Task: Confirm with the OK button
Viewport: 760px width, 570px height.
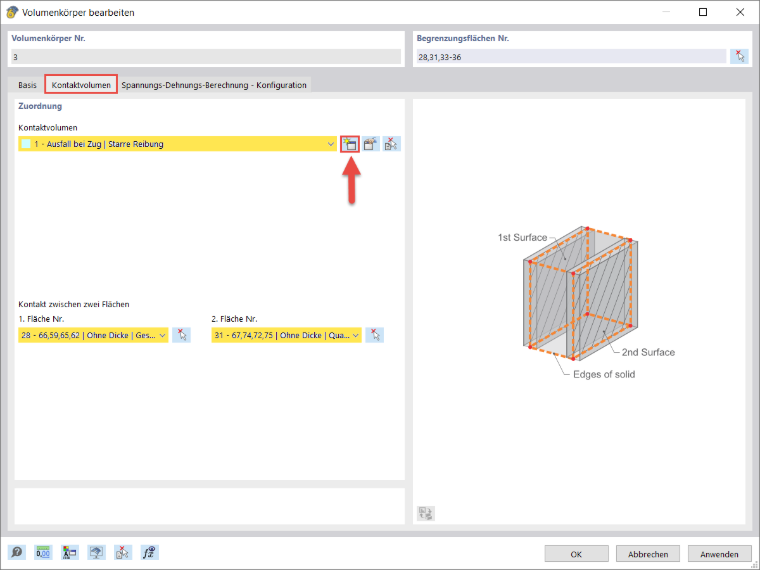Action: [x=576, y=554]
